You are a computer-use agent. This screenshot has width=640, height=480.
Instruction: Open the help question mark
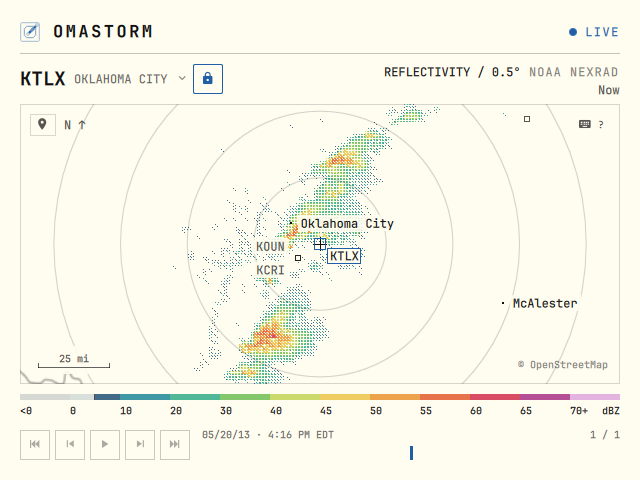(x=601, y=124)
